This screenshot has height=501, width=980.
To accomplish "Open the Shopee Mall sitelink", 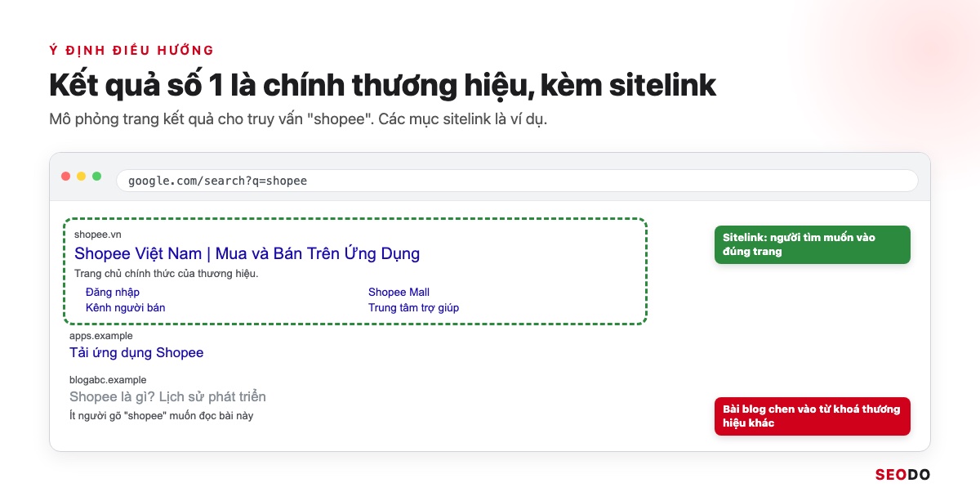I will pyautogui.click(x=399, y=292).
